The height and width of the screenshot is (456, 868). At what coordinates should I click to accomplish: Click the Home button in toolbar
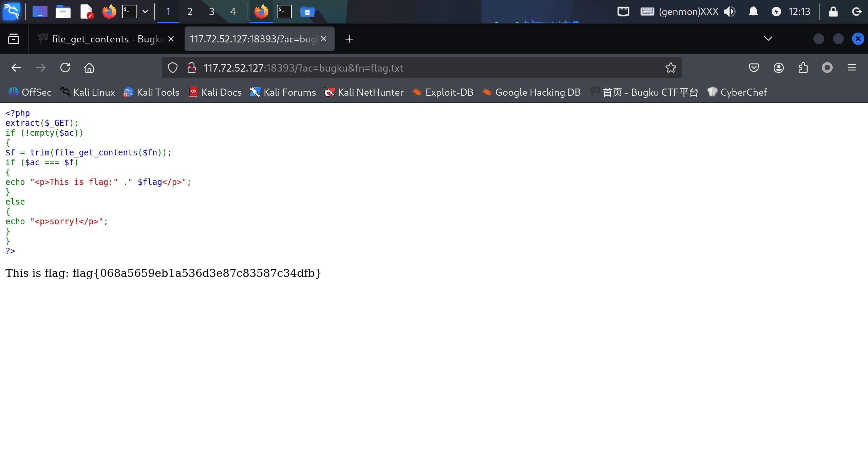pyautogui.click(x=89, y=68)
